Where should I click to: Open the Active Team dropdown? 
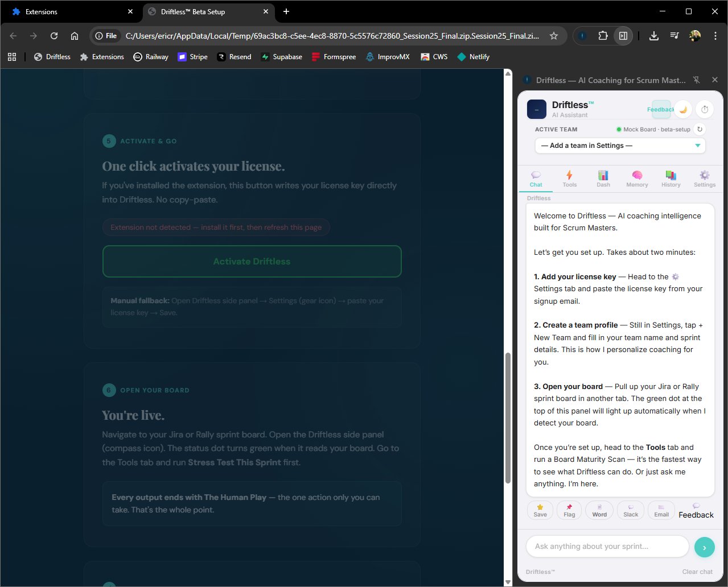click(620, 146)
